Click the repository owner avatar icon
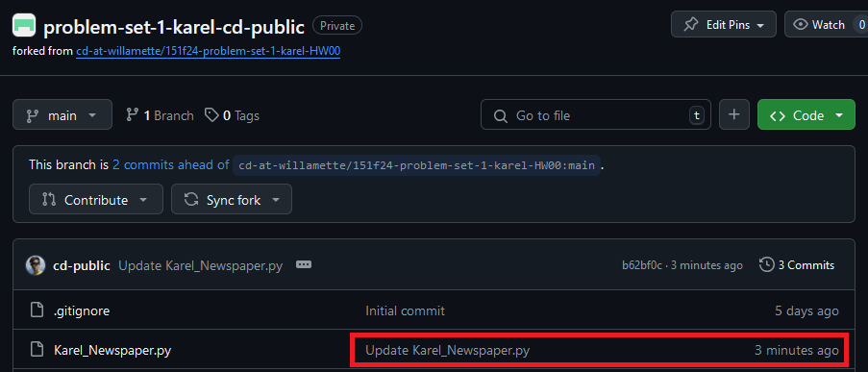The height and width of the screenshot is (372, 868). (x=24, y=25)
